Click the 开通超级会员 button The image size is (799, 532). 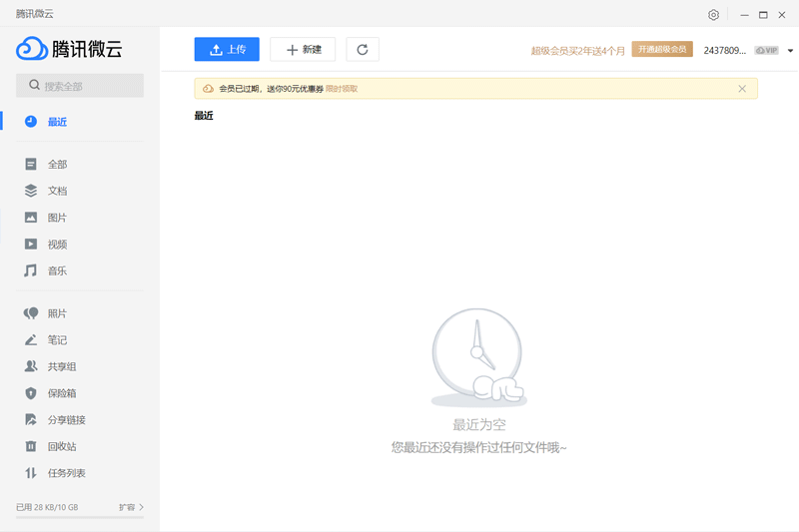662,50
